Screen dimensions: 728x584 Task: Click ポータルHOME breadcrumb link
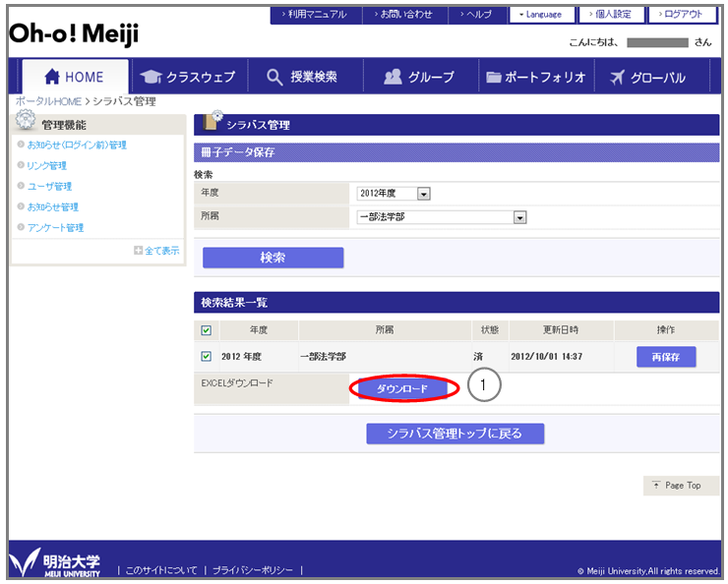pyautogui.click(x=48, y=101)
